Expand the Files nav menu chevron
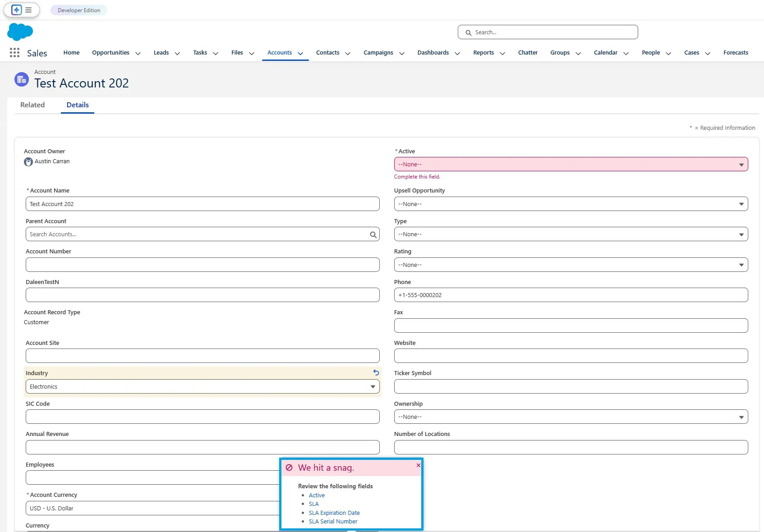 pos(252,53)
